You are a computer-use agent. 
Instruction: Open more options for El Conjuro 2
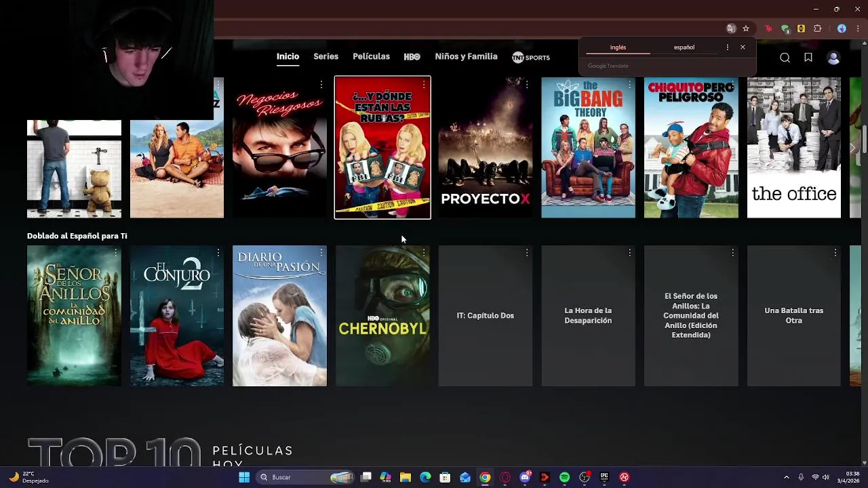pos(218,253)
